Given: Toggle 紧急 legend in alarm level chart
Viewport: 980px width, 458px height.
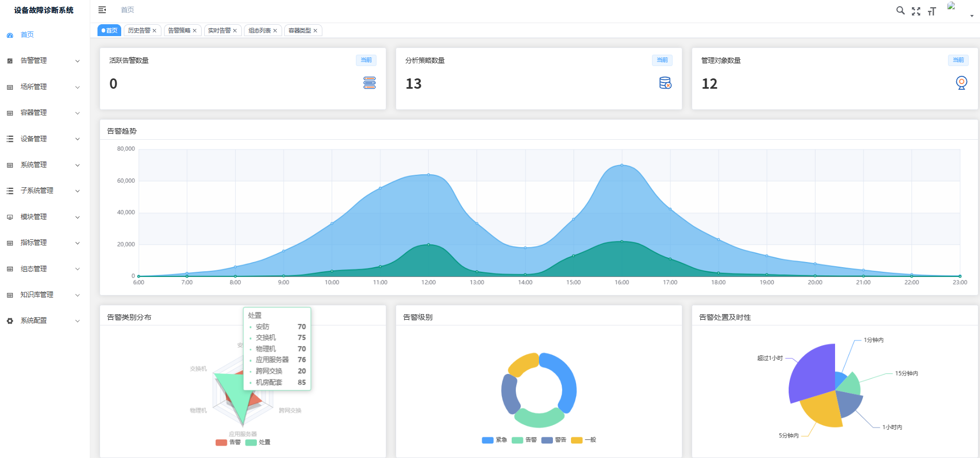Looking at the screenshot, I should pos(494,440).
